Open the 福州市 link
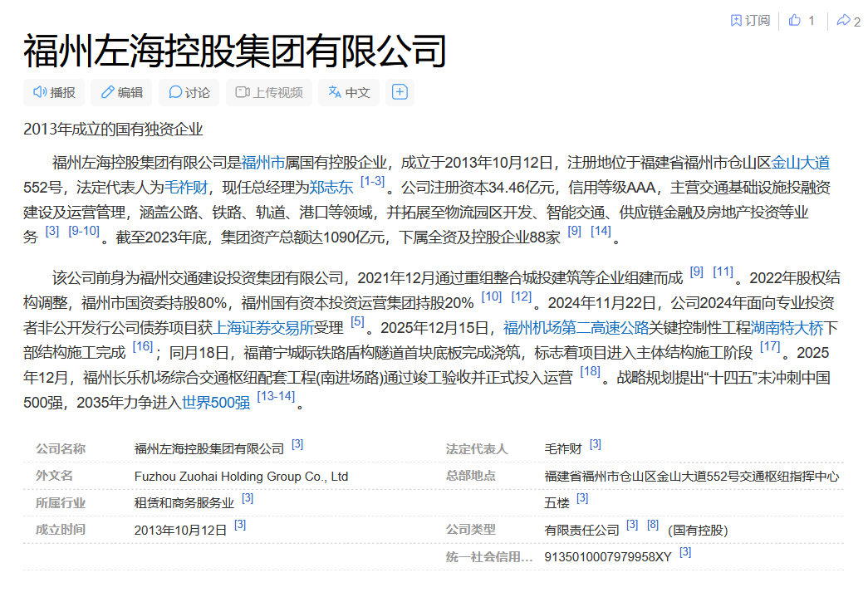Image resolution: width=868 pixels, height=597 pixels. point(263,162)
